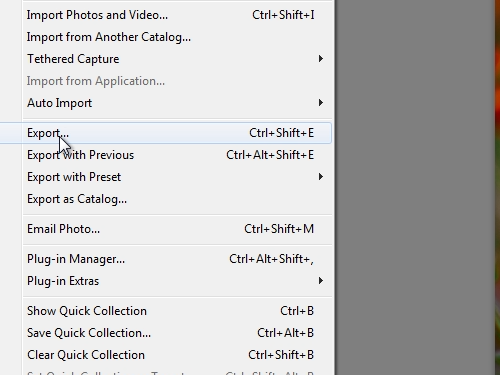Select Export as Catalog...
Image resolution: width=500 pixels, height=375 pixels.
click(177, 199)
